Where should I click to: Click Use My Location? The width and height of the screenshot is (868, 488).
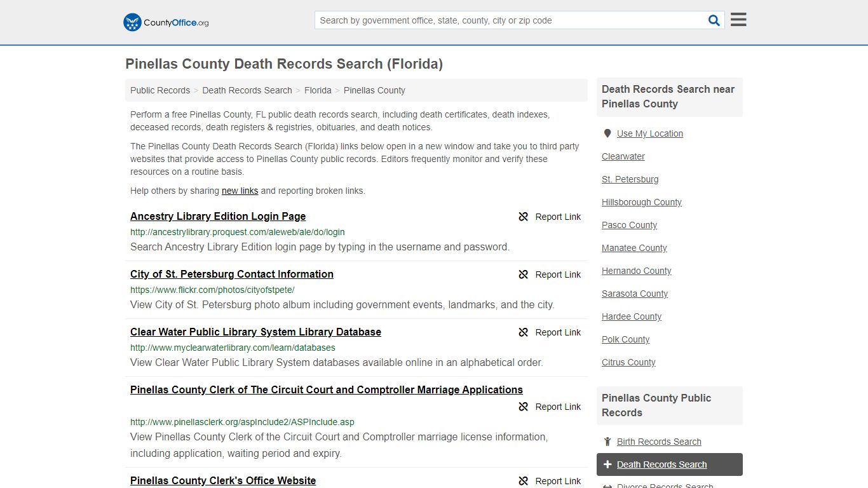(650, 133)
